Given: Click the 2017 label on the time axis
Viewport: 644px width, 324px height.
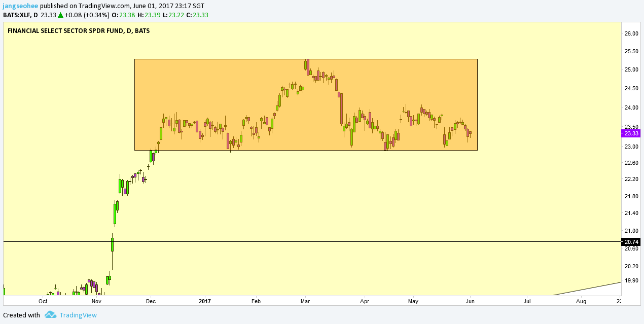Looking at the screenshot, I should [x=205, y=301].
